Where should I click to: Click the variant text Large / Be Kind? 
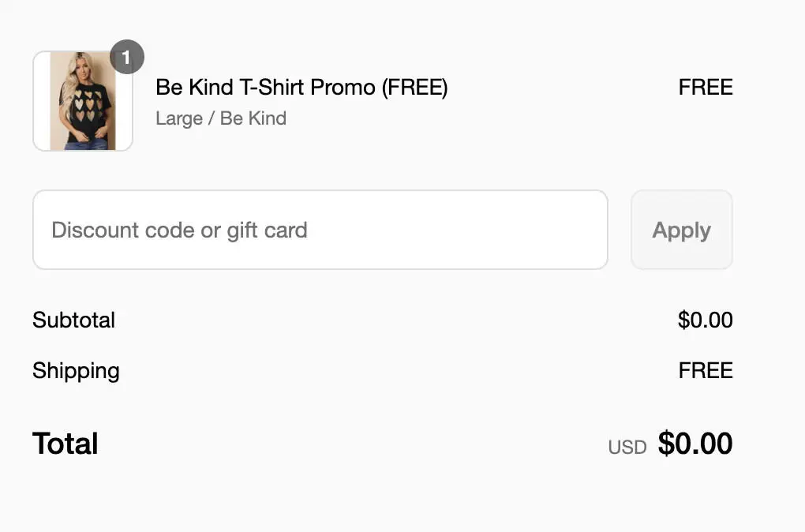[221, 118]
